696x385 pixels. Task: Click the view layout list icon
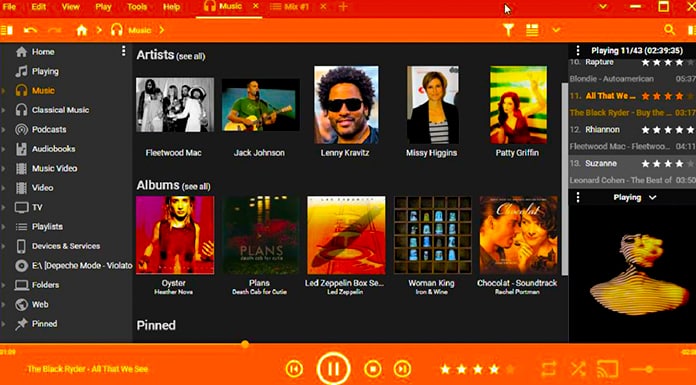(532, 30)
